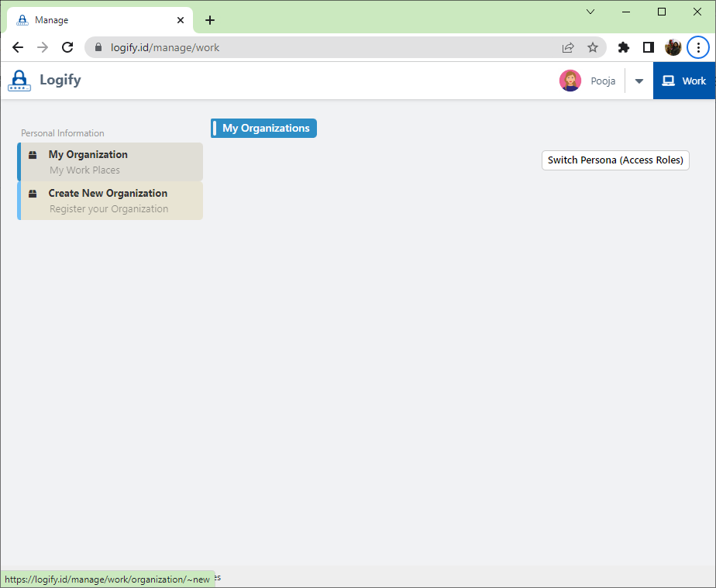
Task: Bookmark this page with star icon
Action: (593, 47)
